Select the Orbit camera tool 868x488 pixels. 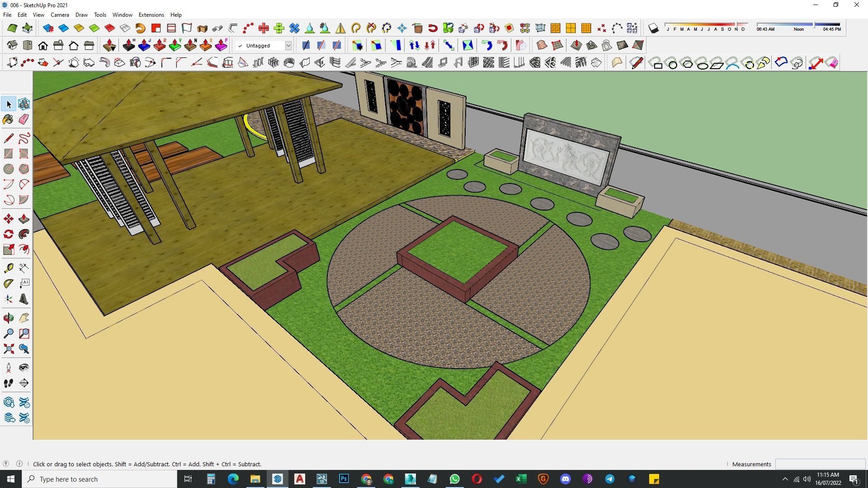(8, 318)
